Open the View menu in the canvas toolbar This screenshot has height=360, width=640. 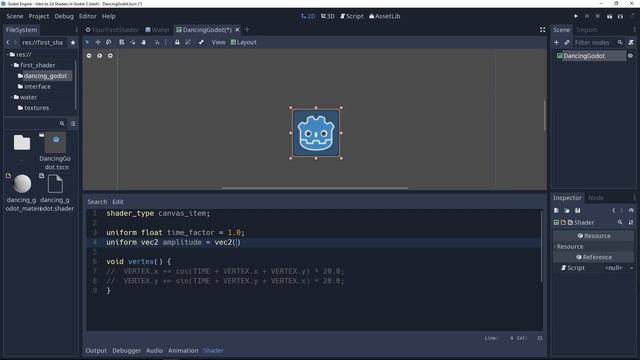(218, 42)
